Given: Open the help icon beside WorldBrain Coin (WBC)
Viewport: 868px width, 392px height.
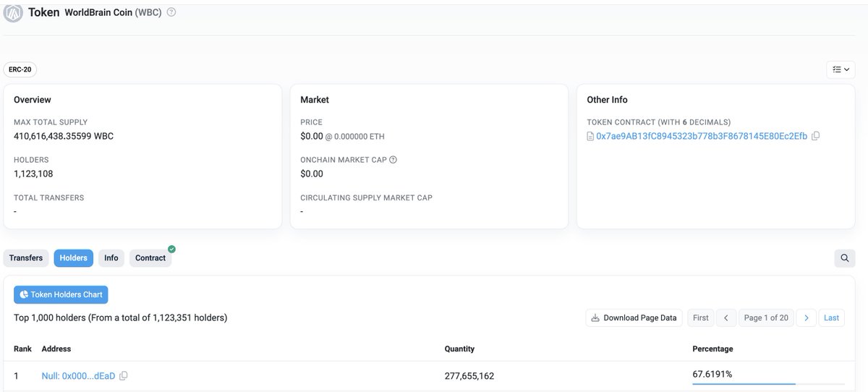Looking at the screenshot, I should click(x=171, y=12).
